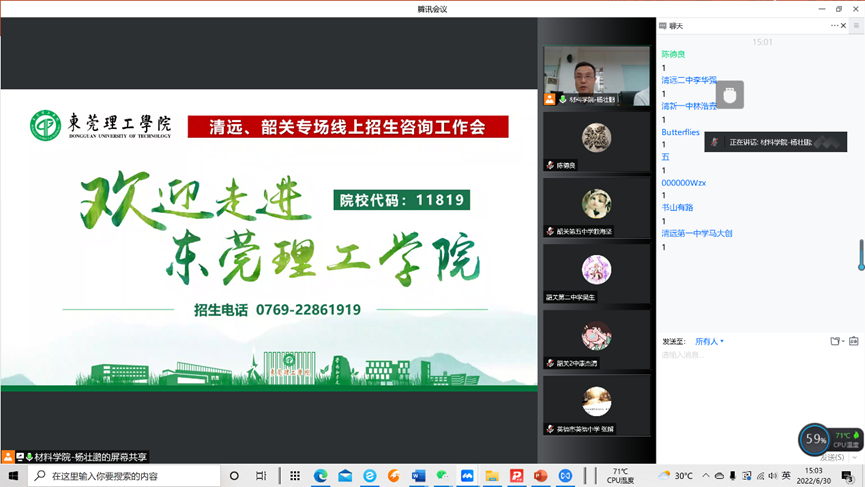Viewport: 865px width, 487px height.
Task: Click the rightmost icon in the chat input toolbar
Action: [853, 341]
